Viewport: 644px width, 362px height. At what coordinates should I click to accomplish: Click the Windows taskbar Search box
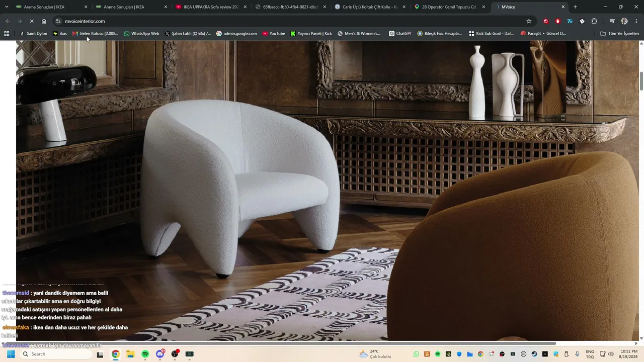point(56,354)
